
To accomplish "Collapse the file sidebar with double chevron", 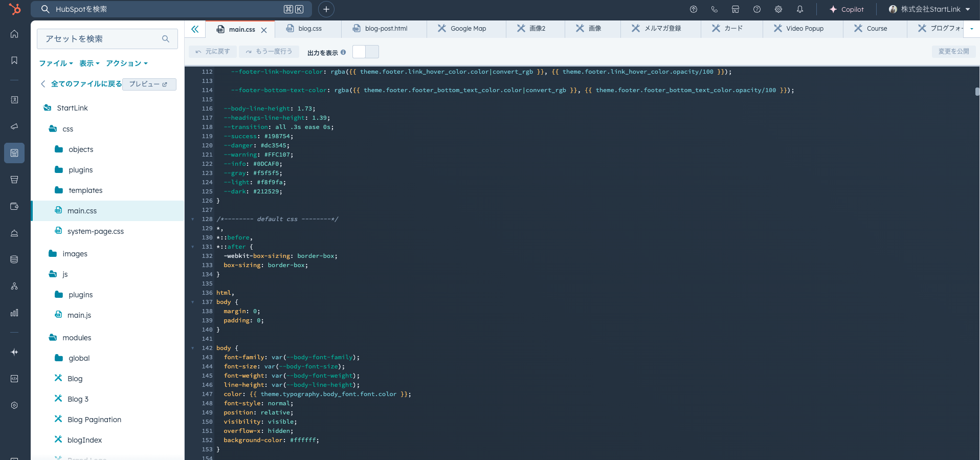I will 195,29.
